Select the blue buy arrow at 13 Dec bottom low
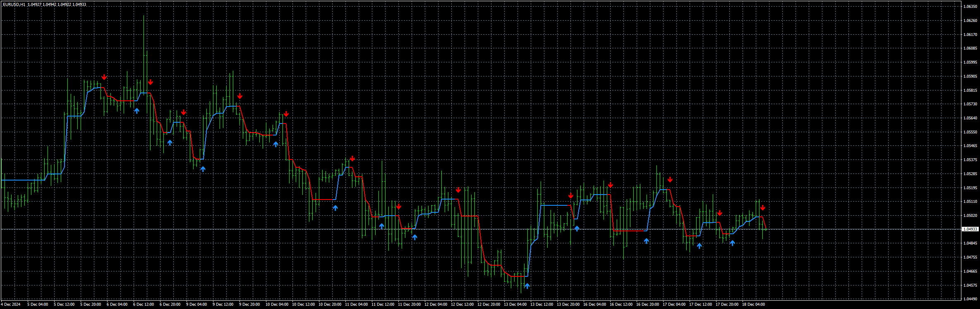Viewport: 980px width, 309px height. tap(527, 285)
